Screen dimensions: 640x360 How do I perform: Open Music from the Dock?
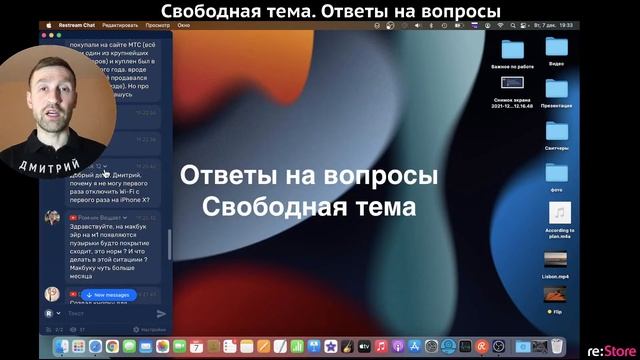[x=381, y=347]
